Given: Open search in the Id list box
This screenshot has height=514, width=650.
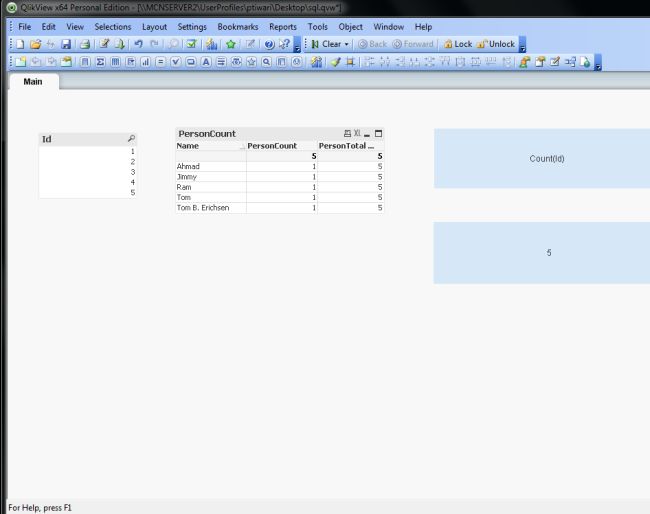Looking at the screenshot, I should (131, 138).
